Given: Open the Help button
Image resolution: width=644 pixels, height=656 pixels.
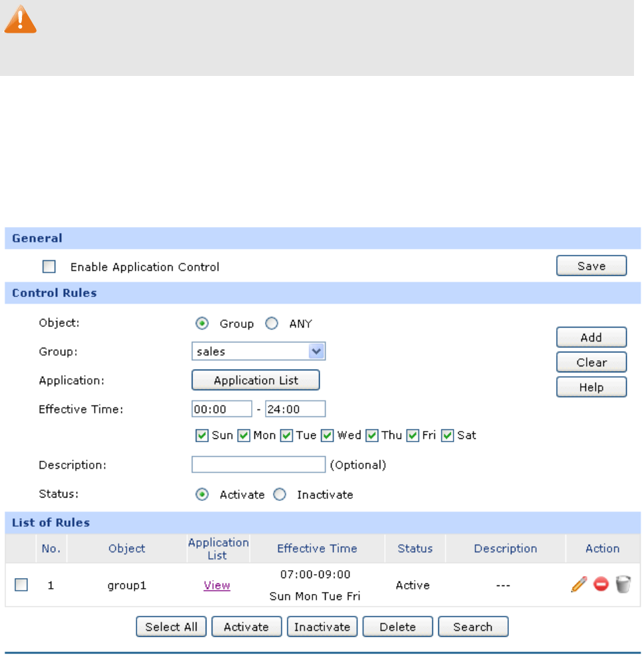Looking at the screenshot, I should tap(591, 387).
